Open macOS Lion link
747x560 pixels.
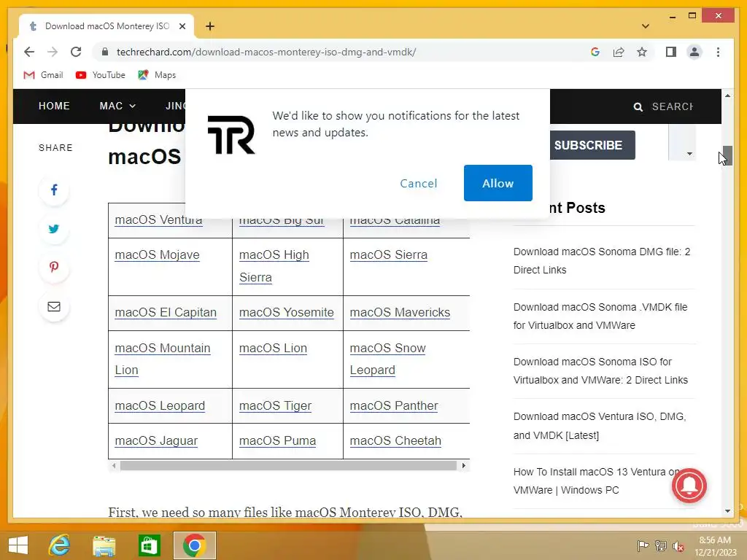[x=273, y=348]
